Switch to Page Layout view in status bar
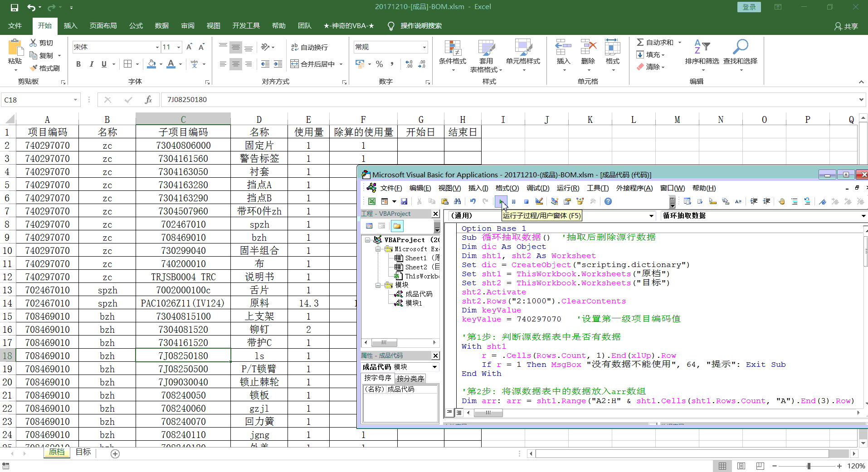The image size is (868, 472). [741, 466]
